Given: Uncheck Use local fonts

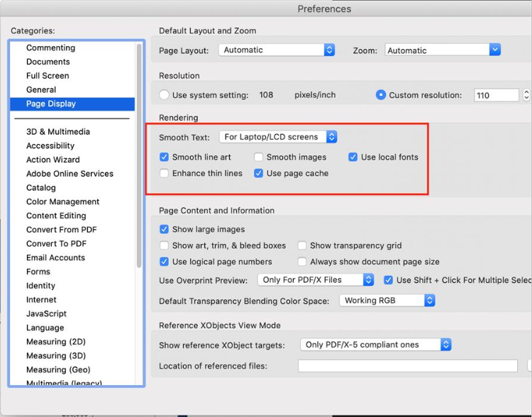Looking at the screenshot, I should click(x=353, y=157).
